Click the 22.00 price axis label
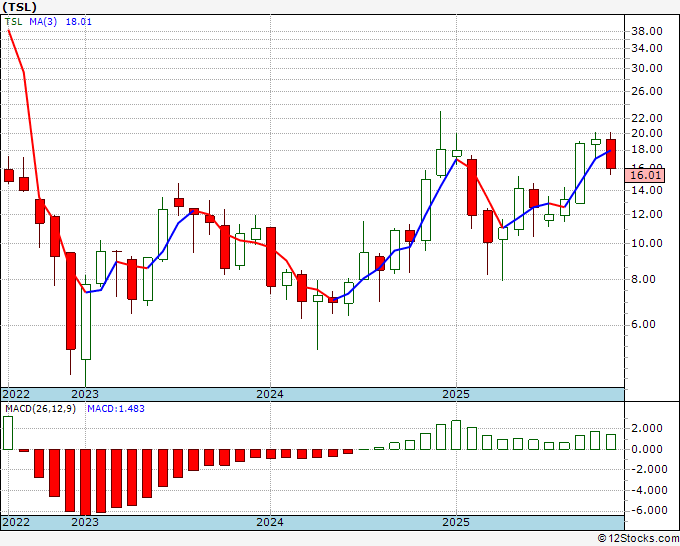Image resolution: width=680 pixels, height=546 pixels. pos(647,118)
